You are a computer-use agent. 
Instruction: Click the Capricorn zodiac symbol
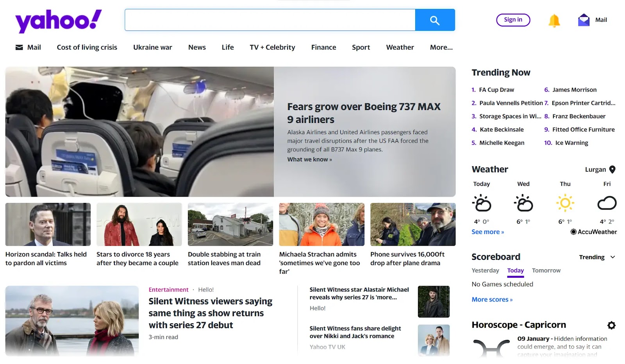click(x=491, y=347)
